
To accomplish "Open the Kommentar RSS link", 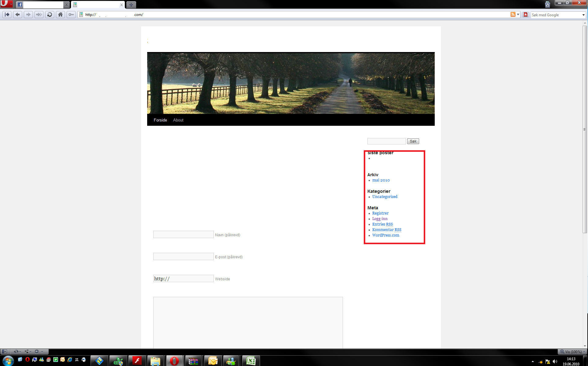I will coord(387,230).
